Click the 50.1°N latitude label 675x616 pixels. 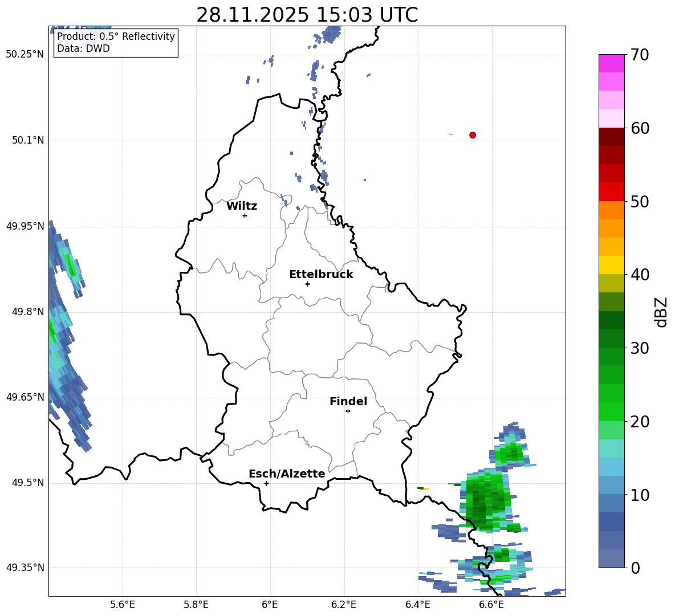[x=28, y=141]
